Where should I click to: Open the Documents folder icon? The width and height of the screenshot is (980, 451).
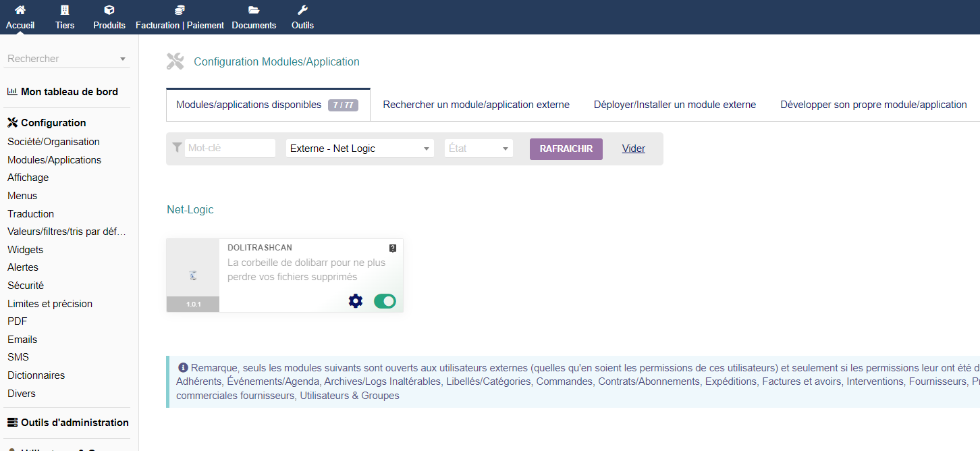click(x=254, y=10)
